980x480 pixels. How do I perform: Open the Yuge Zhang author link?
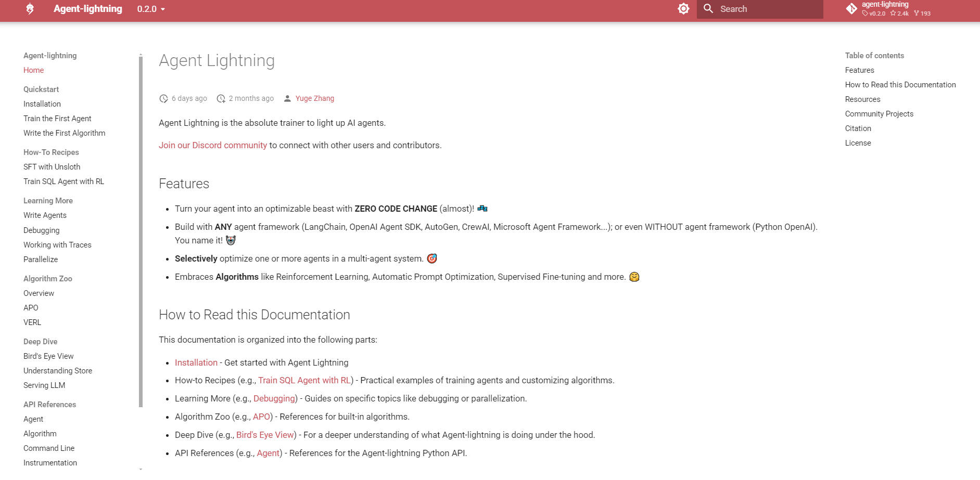click(x=314, y=98)
